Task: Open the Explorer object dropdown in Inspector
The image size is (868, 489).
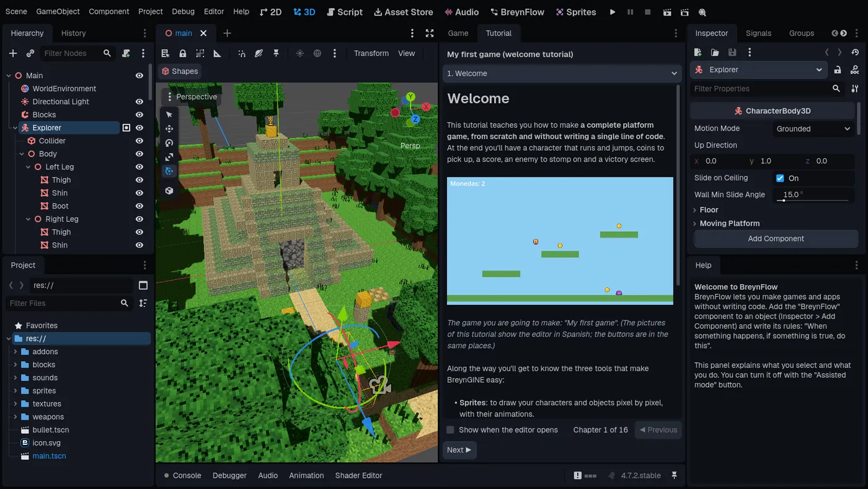Action: (x=759, y=70)
